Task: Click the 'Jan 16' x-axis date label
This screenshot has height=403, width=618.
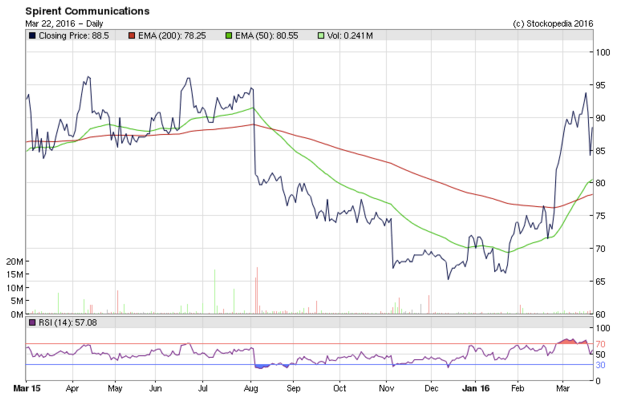Action: tap(476, 388)
